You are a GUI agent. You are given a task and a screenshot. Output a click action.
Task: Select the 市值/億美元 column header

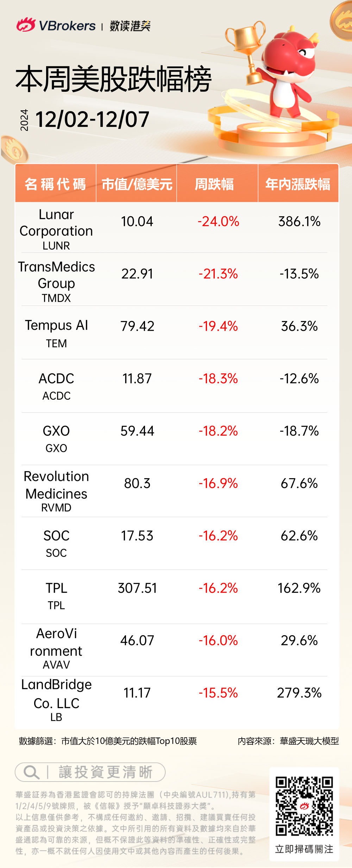coord(137,184)
